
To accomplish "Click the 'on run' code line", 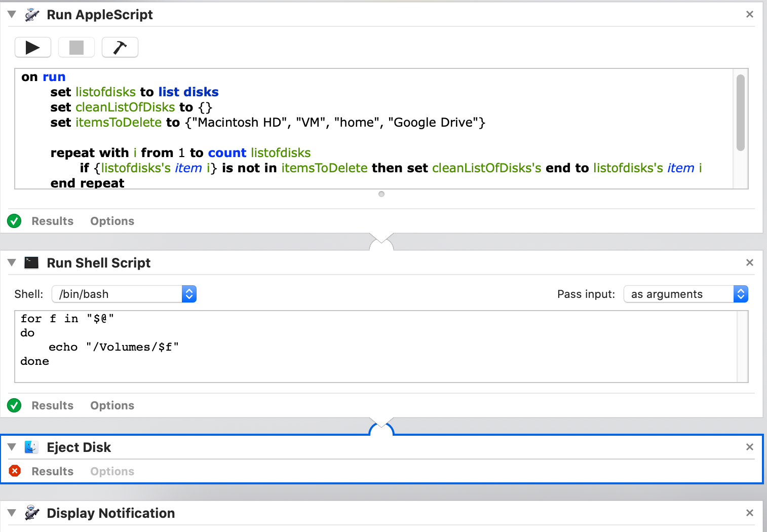I will (x=44, y=77).
